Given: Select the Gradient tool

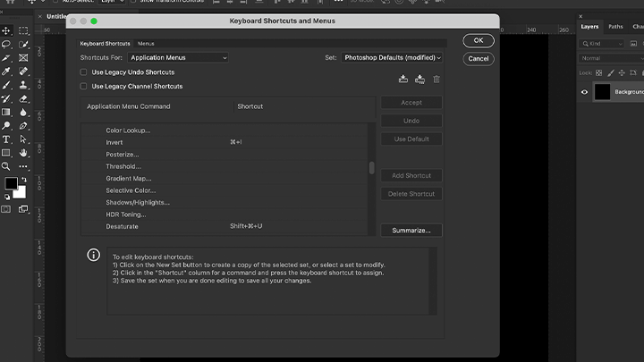Looking at the screenshot, I should (x=6, y=112).
